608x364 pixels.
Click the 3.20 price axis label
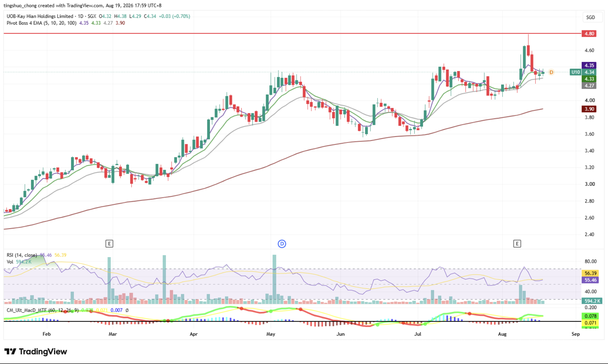[x=589, y=167]
